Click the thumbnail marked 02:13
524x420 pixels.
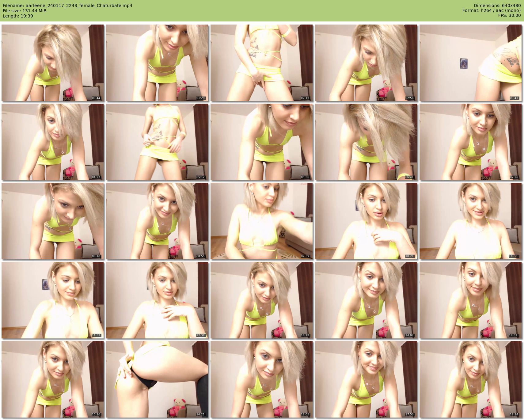pos(262,63)
